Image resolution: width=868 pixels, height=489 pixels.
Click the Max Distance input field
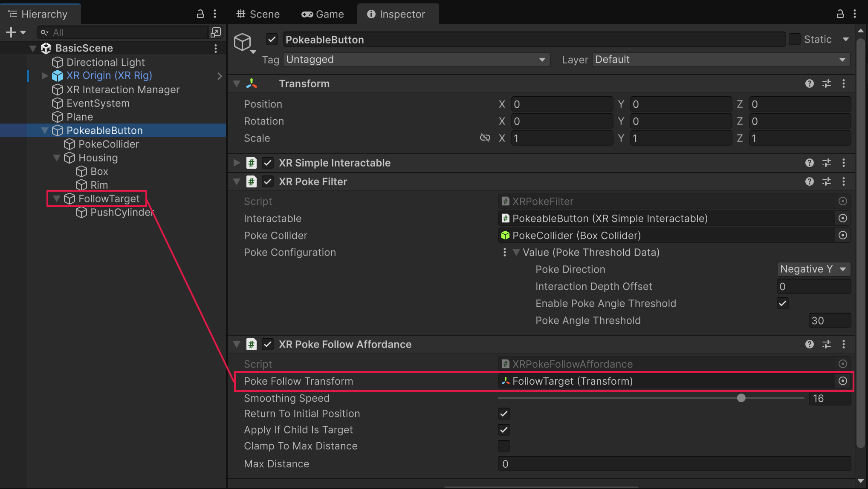[x=674, y=463]
